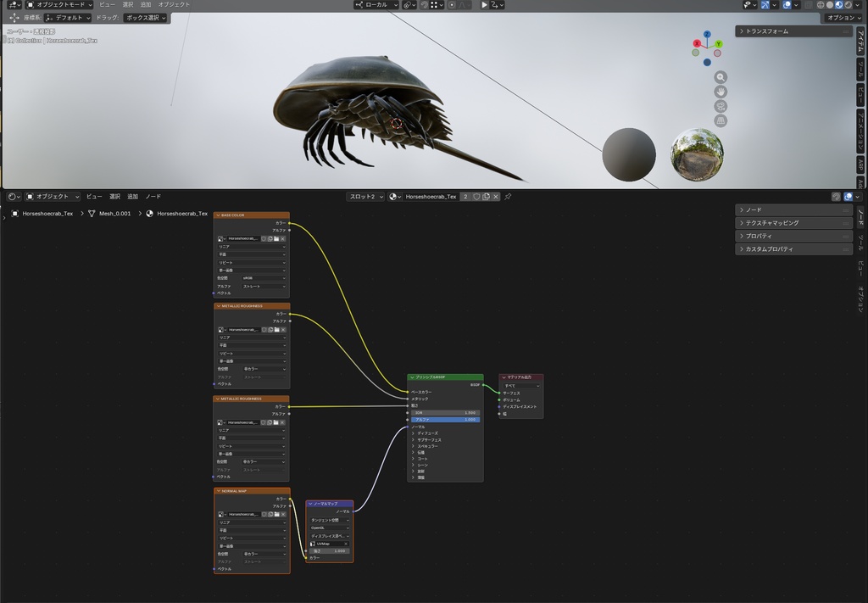Collapse the BASE COLOR node
The width and height of the screenshot is (868, 603).
[218, 215]
